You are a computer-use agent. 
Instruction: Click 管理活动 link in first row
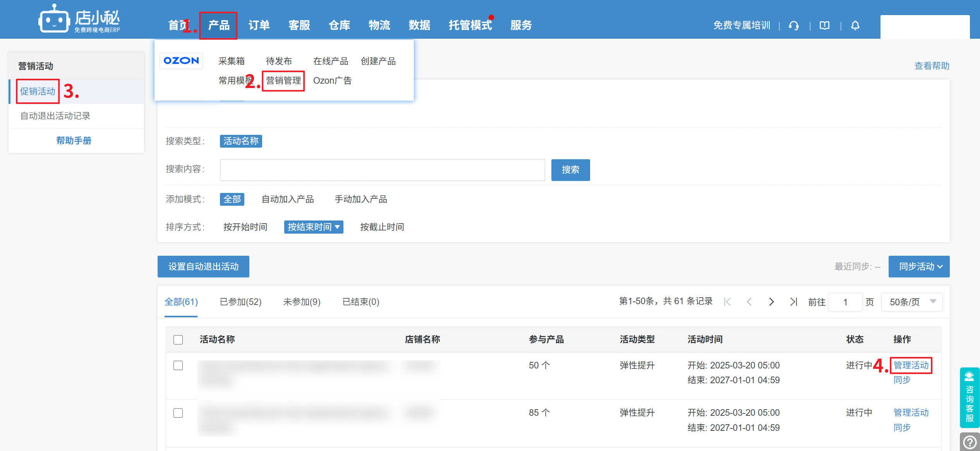coord(911,365)
